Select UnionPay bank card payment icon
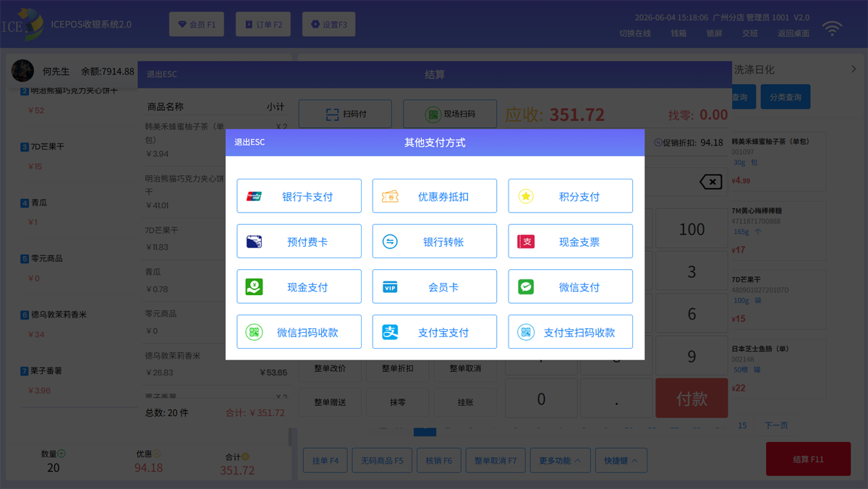Screen dimensions: 868x489 pos(254,196)
